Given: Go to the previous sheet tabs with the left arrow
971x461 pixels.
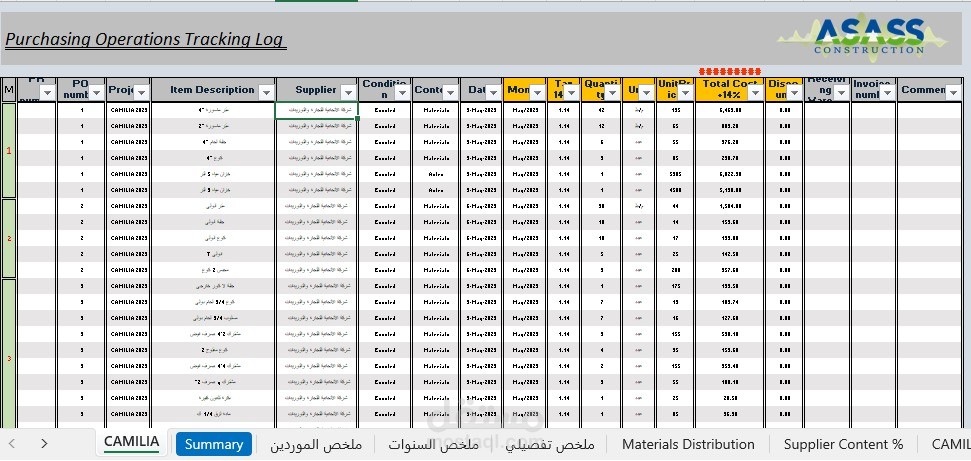Looking at the screenshot, I should 12,444.
